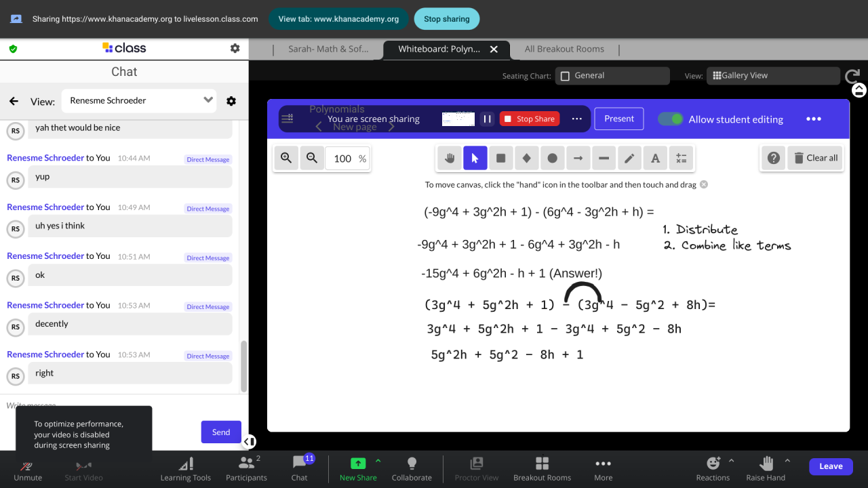
Task: Choose the diamond shape tool
Action: tap(526, 158)
